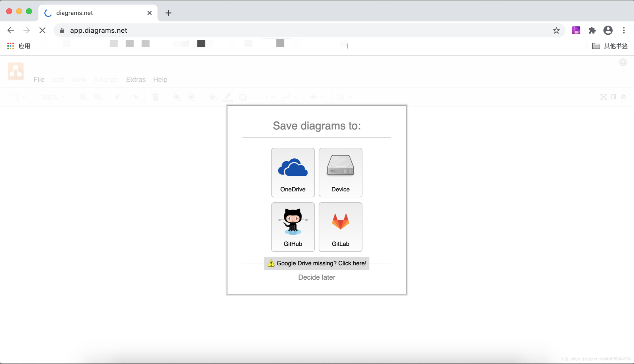Open the view layout dropdown in toolbar
This screenshot has width=634, height=364.
pyautogui.click(x=18, y=97)
